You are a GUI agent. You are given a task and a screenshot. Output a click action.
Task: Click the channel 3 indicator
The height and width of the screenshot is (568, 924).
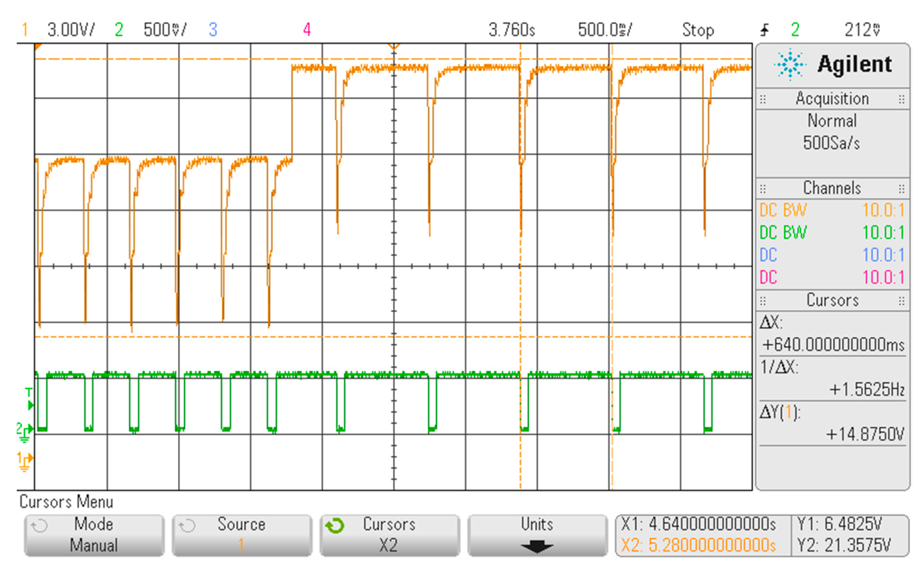pyautogui.click(x=213, y=30)
